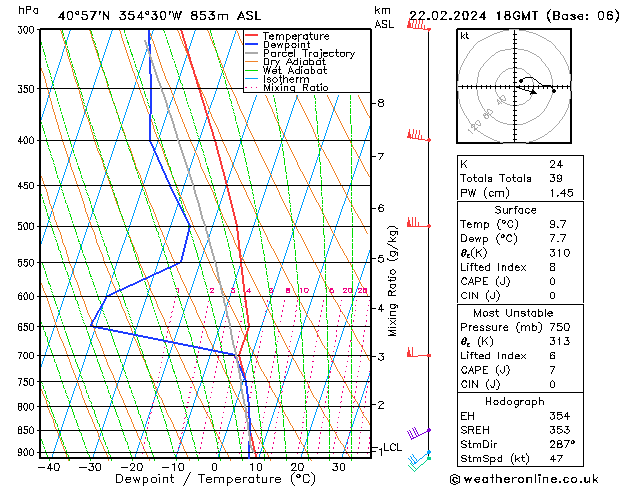Click the vertical 'Mixing Ratio (g/kg)' label

(x=392, y=281)
